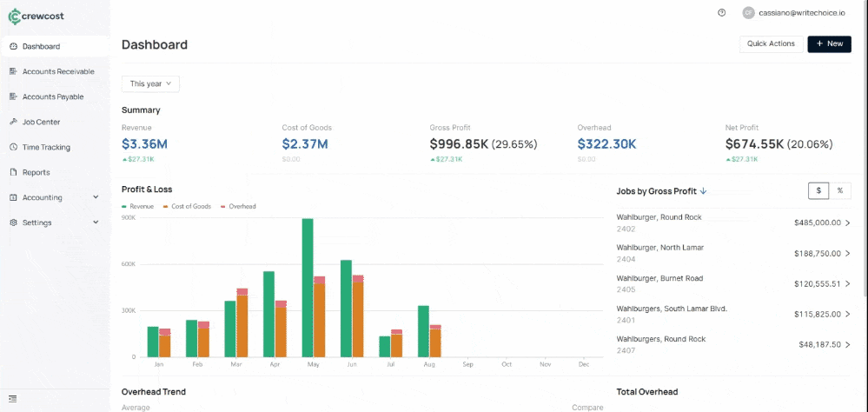Switch gross profit view to dollar

pyautogui.click(x=818, y=191)
